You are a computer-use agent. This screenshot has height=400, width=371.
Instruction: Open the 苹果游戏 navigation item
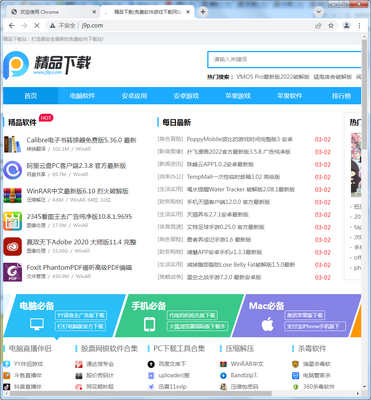[x=238, y=96]
